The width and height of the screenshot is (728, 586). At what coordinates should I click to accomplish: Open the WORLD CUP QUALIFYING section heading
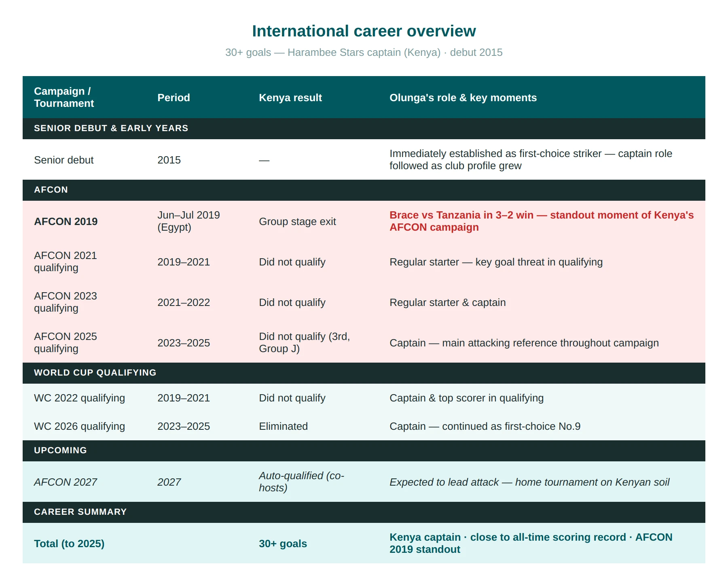(364, 373)
